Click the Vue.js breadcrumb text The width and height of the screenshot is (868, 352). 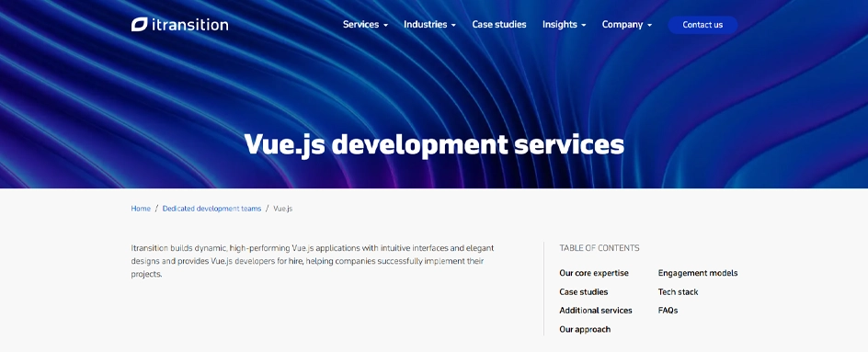[283, 209]
